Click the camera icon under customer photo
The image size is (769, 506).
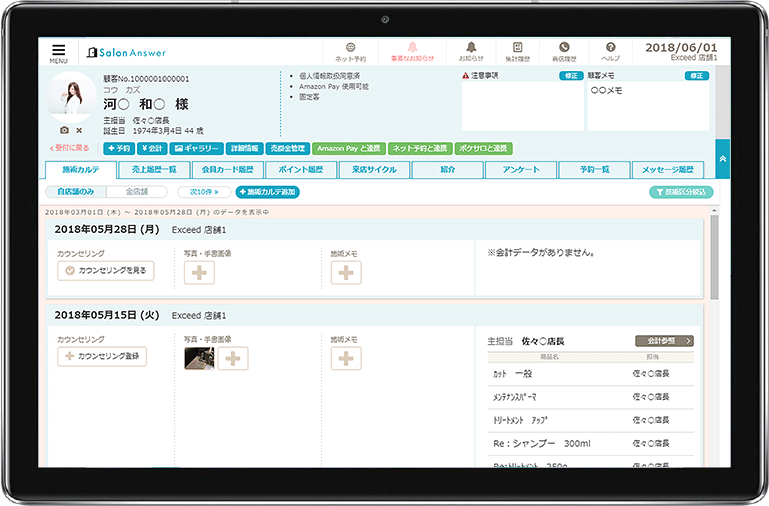click(x=64, y=130)
